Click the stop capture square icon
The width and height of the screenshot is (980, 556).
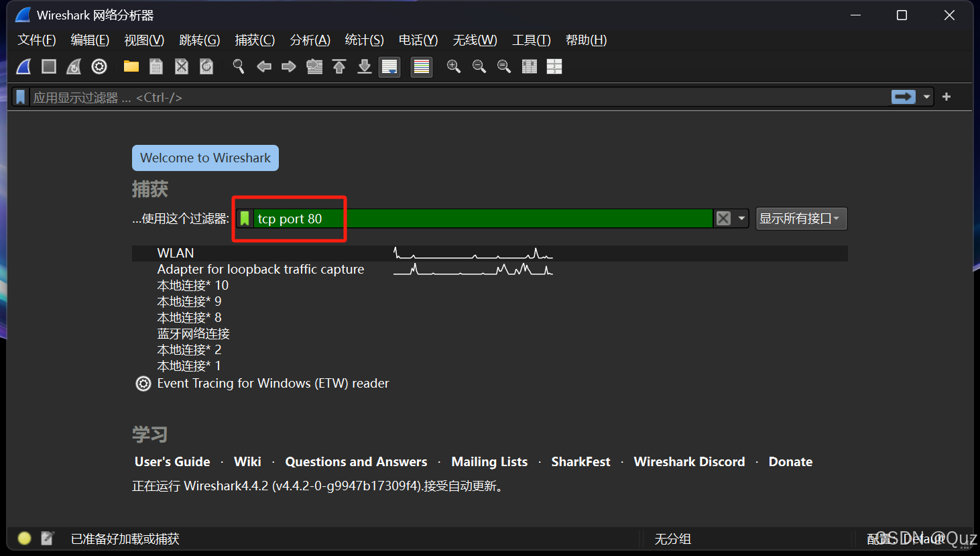coord(49,66)
